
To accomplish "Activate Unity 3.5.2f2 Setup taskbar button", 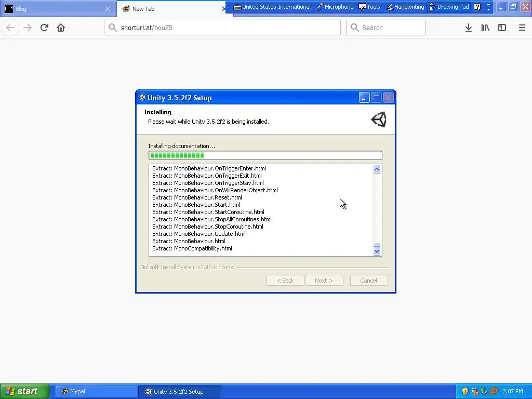I will coord(180,392).
